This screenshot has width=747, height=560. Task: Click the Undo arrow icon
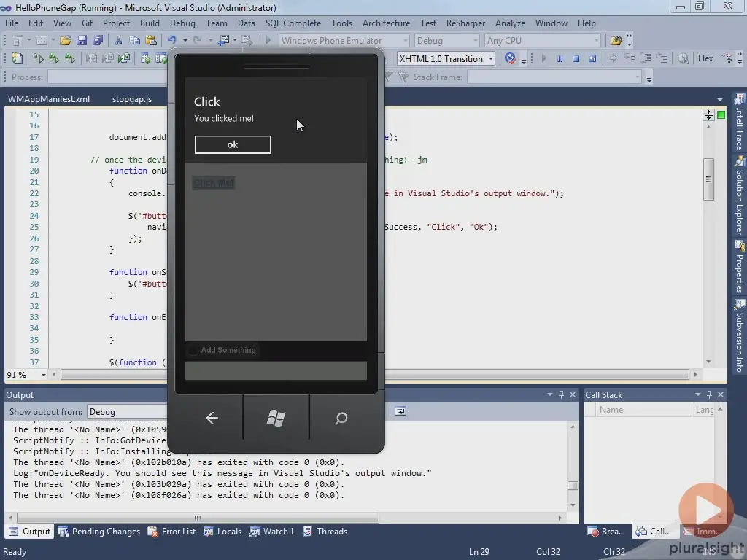tap(172, 40)
